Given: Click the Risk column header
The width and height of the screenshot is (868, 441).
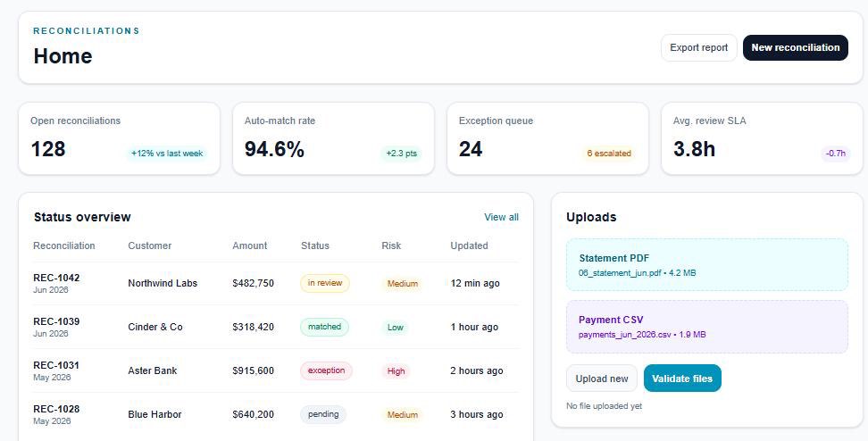Looking at the screenshot, I should click(x=391, y=245).
